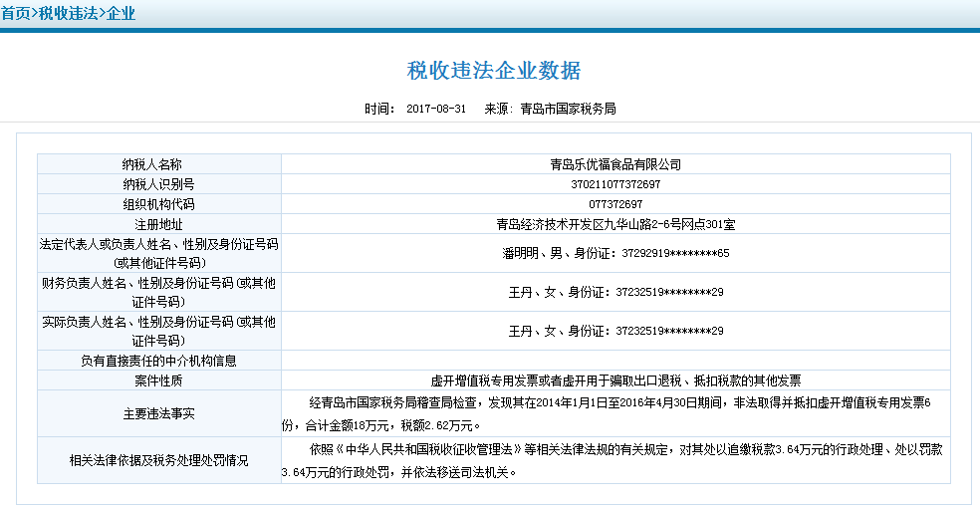980x506 pixels.
Task: Click the 纳税人识别号 label cell
Action: [159, 184]
